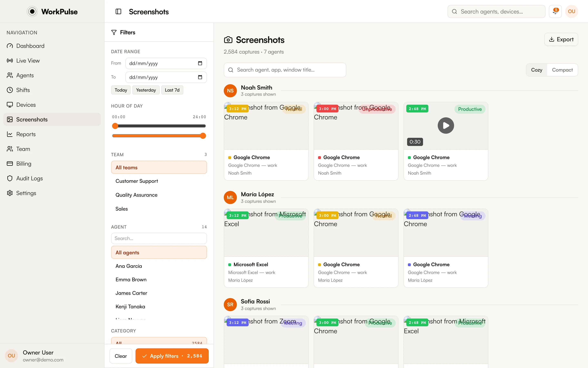Screen dimensions: 588x368
Task: Open Owner User account profile
Action: (52, 356)
